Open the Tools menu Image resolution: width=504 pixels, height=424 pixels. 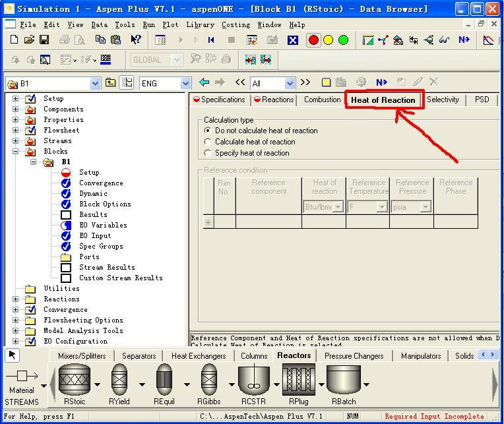click(125, 25)
